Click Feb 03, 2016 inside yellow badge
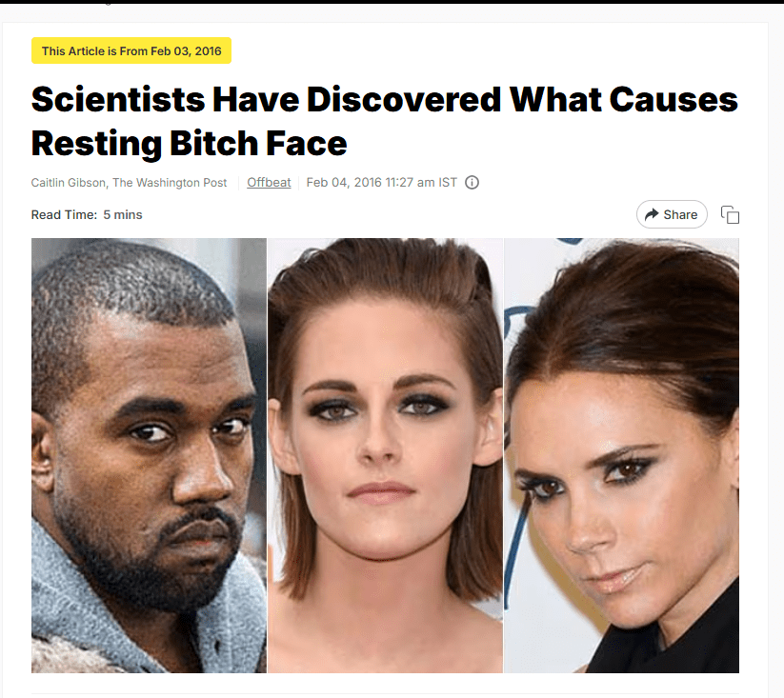Image resolution: width=784 pixels, height=698 pixels. click(x=186, y=51)
